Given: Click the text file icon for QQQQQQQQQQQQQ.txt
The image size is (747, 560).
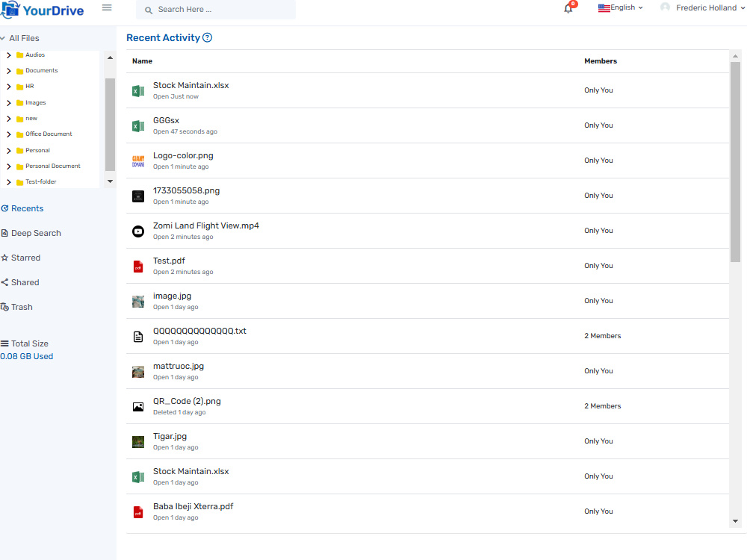Looking at the screenshot, I should [x=138, y=337].
